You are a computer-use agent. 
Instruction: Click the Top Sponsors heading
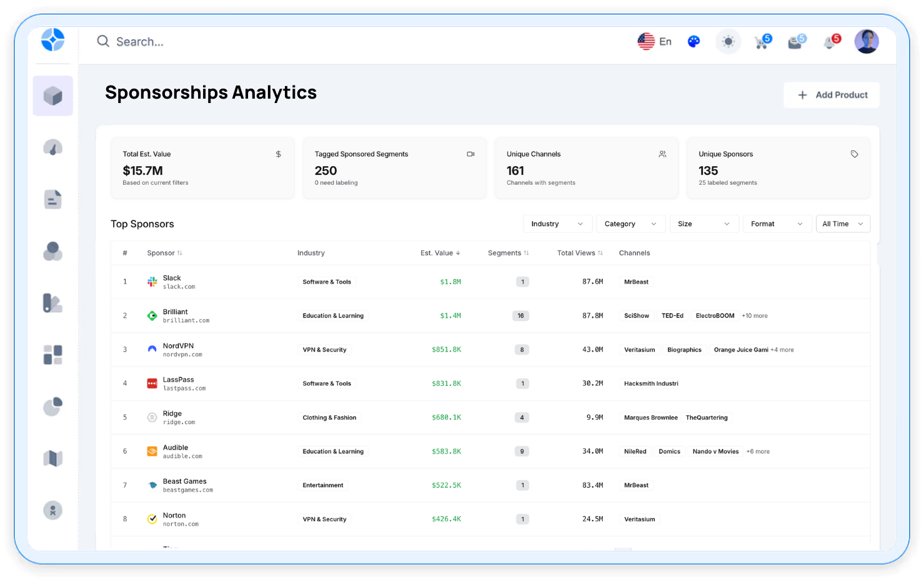tap(142, 224)
